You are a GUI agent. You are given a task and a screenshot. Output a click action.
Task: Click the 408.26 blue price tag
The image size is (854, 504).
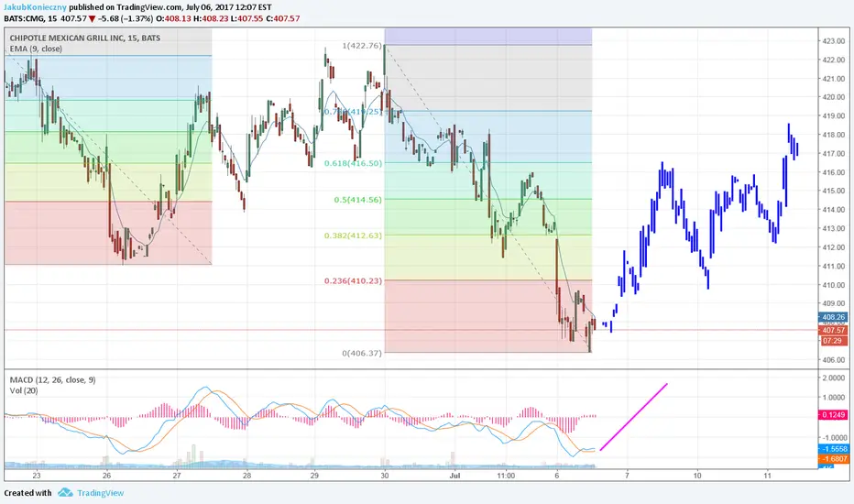click(x=833, y=317)
